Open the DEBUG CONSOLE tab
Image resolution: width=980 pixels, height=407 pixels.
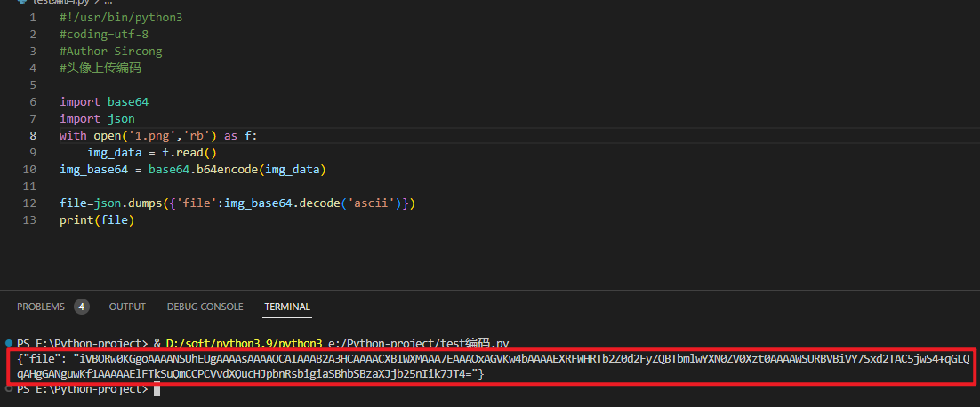pyautogui.click(x=205, y=307)
